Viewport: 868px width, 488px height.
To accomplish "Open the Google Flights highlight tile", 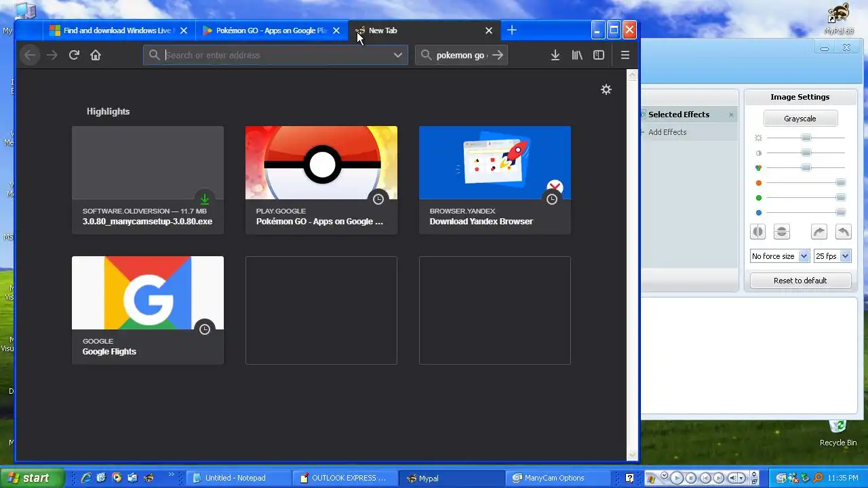I will (x=148, y=310).
